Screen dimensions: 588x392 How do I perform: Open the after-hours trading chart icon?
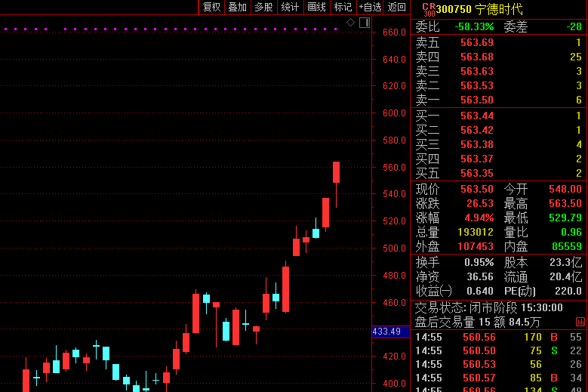click(580, 322)
